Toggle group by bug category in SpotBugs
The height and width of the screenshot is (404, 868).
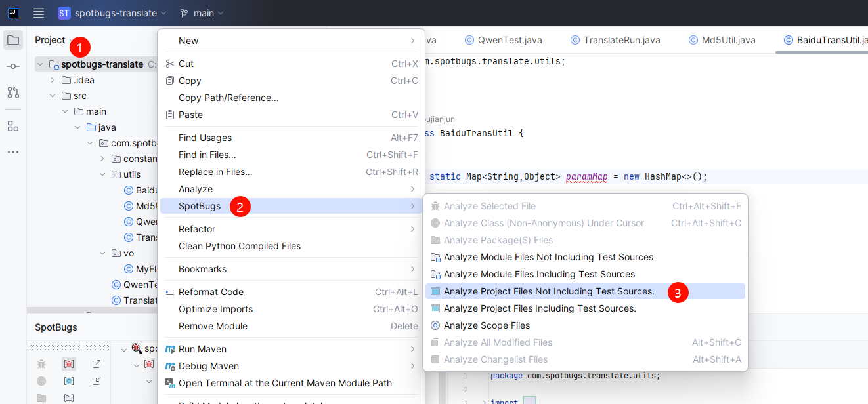pos(69,364)
